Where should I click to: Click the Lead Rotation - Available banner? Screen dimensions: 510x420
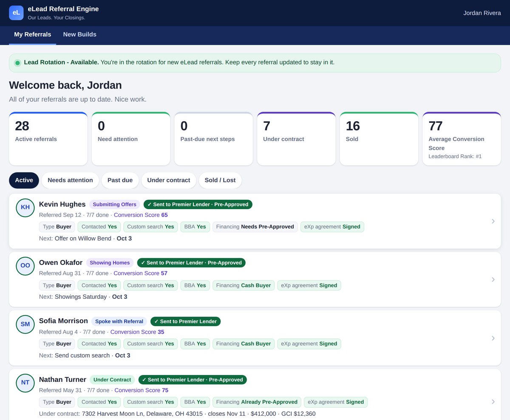click(255, 63)
